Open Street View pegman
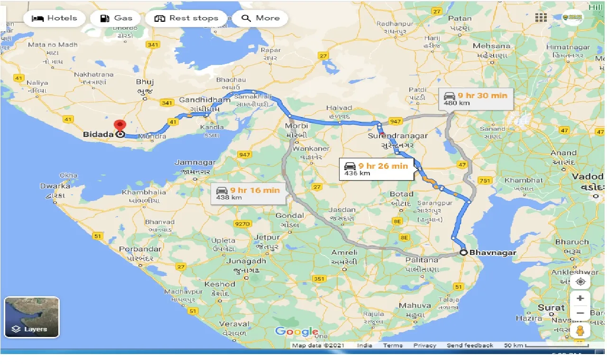Image resolution: width=607 pixels, height=364 pixels. tap(580, 330)
